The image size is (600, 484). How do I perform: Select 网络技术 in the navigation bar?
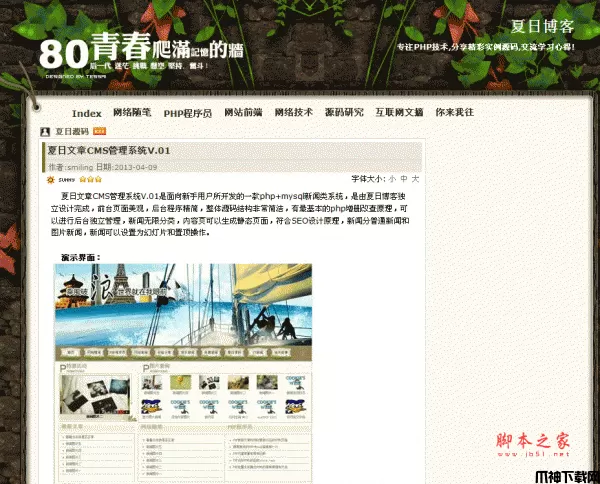click(x=294, y=112)
